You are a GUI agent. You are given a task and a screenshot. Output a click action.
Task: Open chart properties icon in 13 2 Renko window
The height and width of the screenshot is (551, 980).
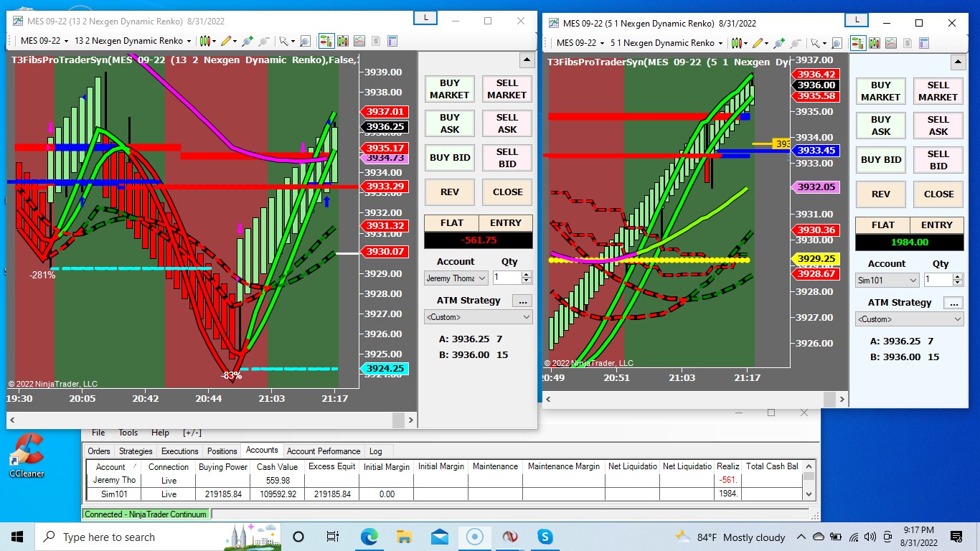tap(392, 41)
